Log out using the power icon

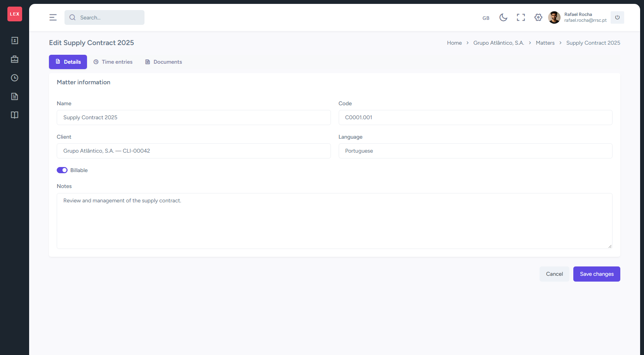617,17
